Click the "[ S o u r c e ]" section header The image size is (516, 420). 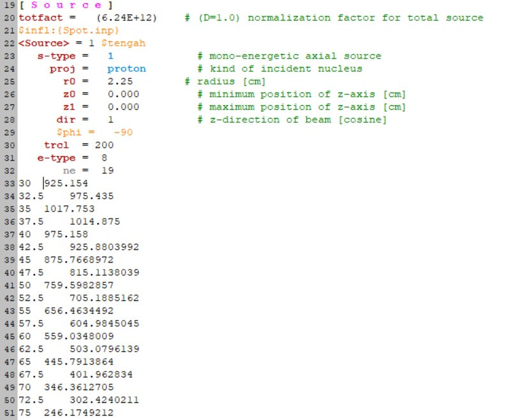click(66, 5)
